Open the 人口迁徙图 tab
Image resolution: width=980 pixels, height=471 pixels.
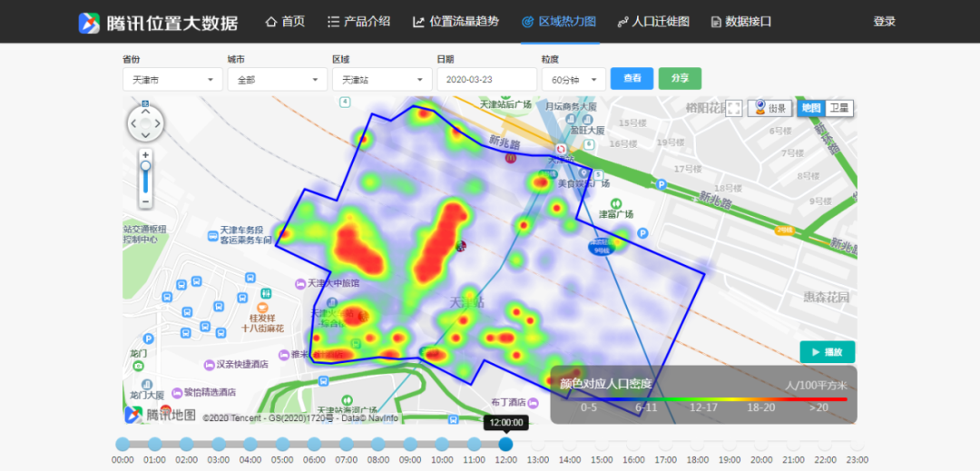click(x=653, y=22)
